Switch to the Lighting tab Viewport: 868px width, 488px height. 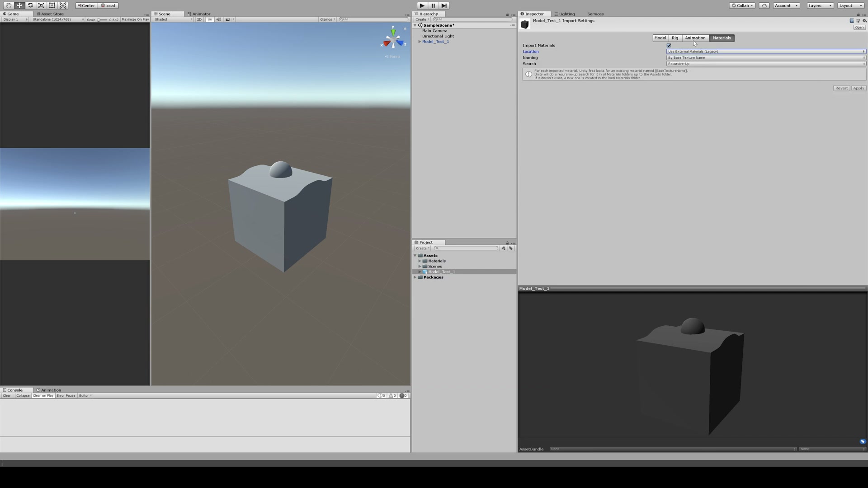(565, 14)
